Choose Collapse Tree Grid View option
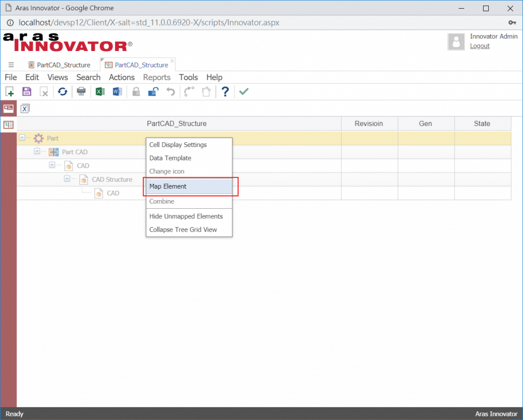This screenshot has width=523, height=420. point(189,230)
